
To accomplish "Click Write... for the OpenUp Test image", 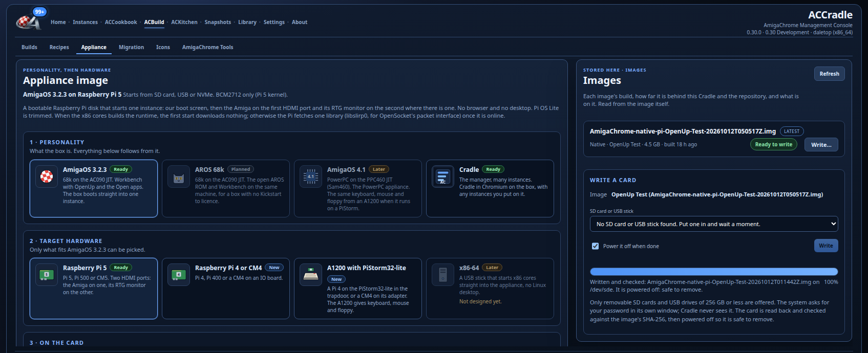I will tap(821, 145).
